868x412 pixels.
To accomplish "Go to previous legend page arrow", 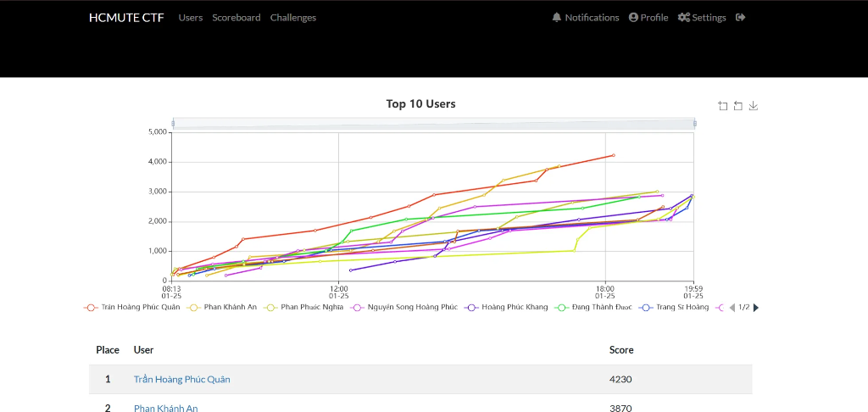I will 732,308.
